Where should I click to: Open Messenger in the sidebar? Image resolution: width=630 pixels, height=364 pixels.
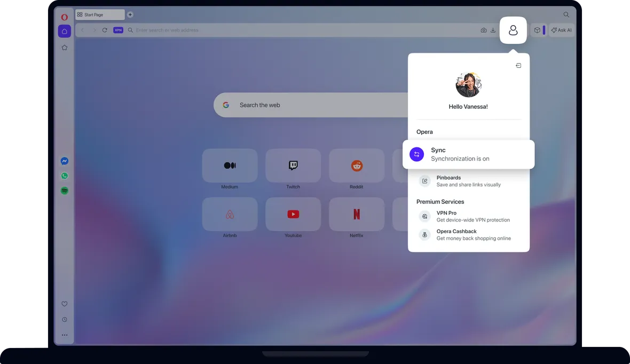coord(64,161)
